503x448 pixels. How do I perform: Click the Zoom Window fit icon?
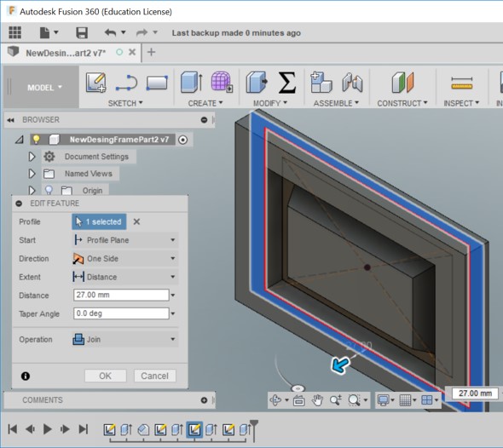click(354, 400)
